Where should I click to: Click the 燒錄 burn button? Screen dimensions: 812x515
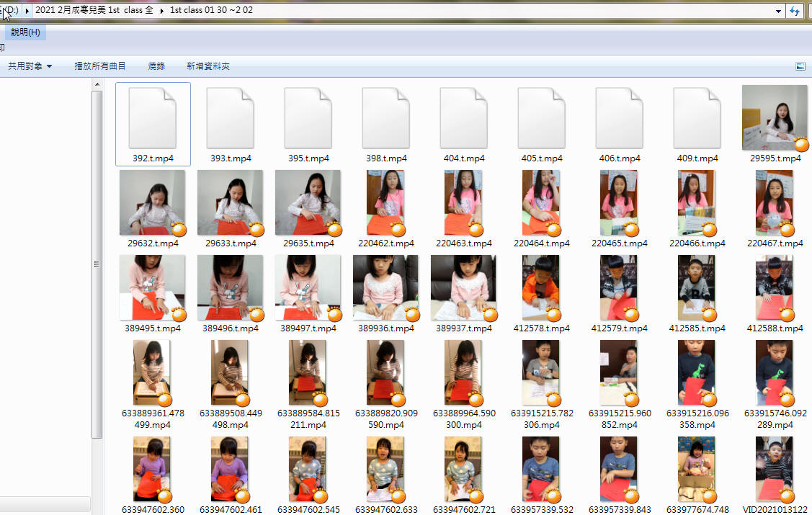156,66
